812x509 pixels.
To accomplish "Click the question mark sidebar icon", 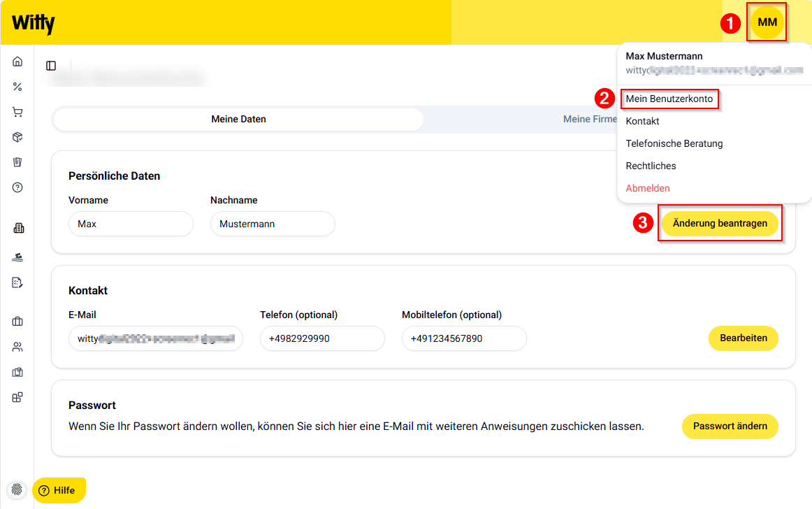I will pyautogui.click(x=17, y=187).
